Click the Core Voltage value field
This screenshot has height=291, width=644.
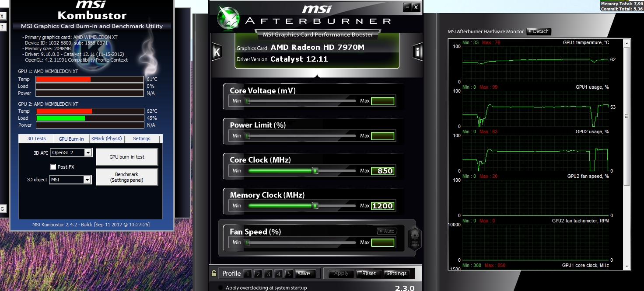click(383, 101)
